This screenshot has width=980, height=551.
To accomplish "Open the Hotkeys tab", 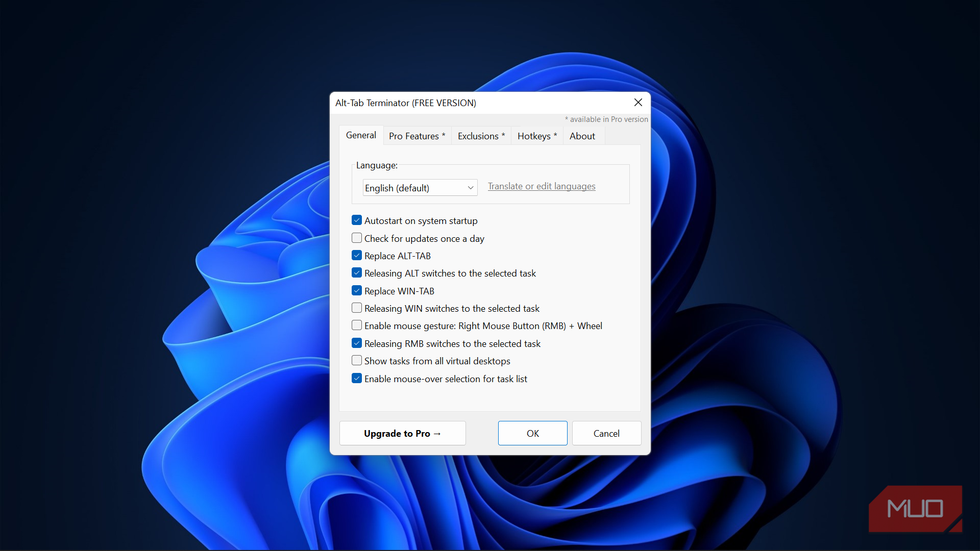I will pos(537,136).
